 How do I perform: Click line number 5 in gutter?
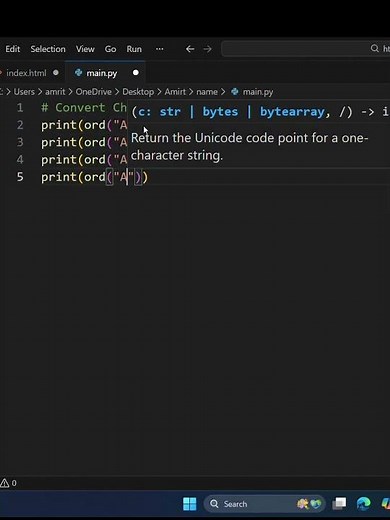(x=20, y=177)
